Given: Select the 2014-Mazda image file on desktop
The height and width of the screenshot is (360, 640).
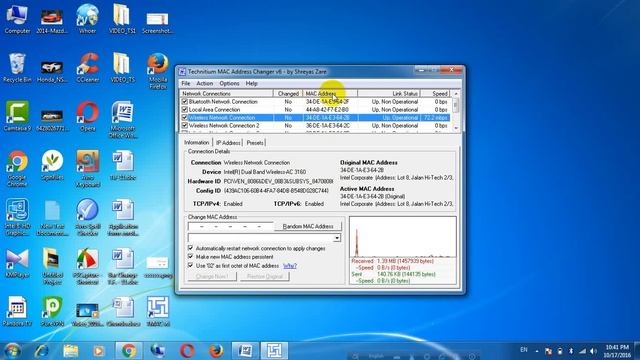Looking at the screenshot, I should [x=51, y=19].
